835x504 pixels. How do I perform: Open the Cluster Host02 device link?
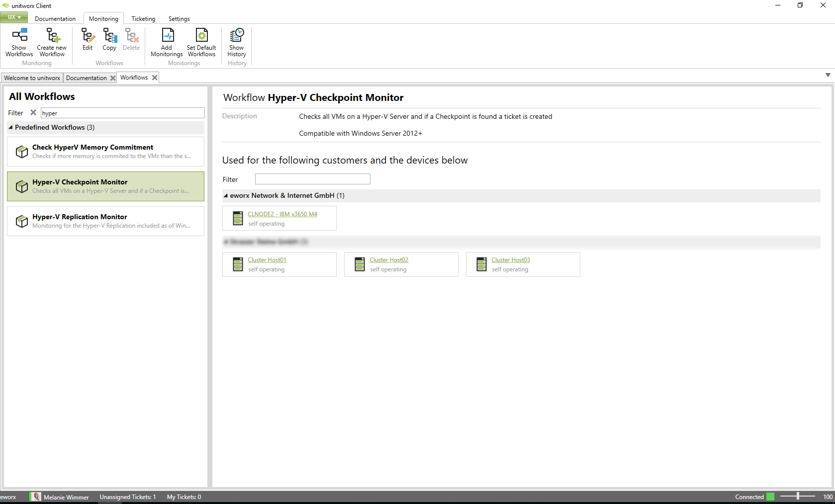pos(389,260)
